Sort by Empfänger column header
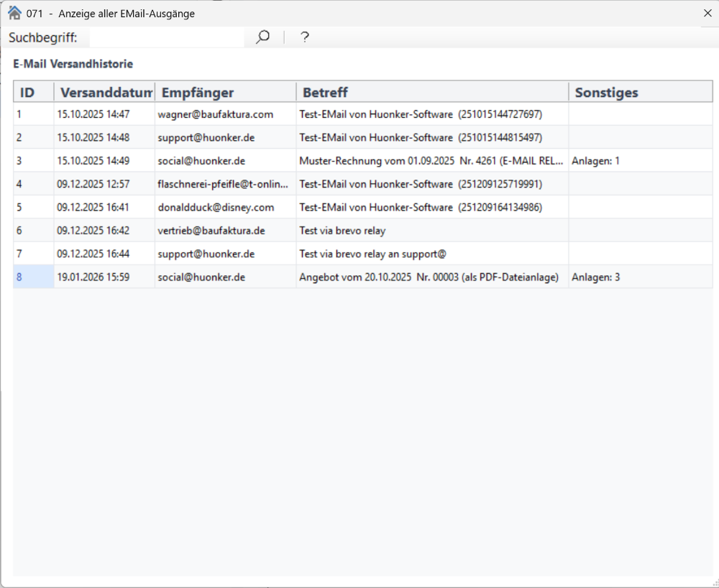Screen dimensions: 719x588 pos(226,92)
